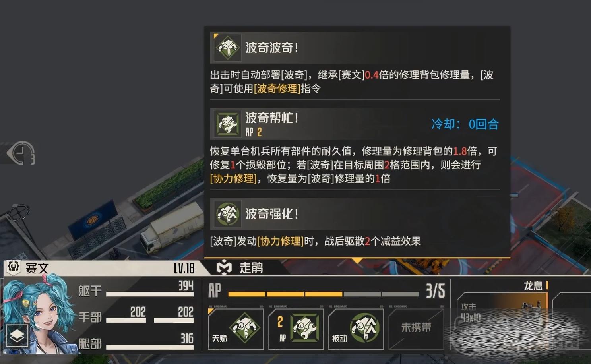This screenshot has height=364, width=591.
Task: Activate the 2 AP 波奇帮忙 skill slot
Action: (x=296, y=329)
